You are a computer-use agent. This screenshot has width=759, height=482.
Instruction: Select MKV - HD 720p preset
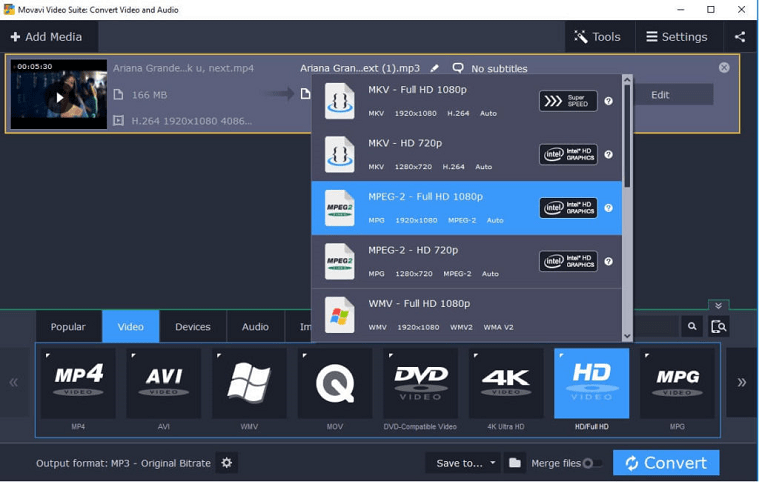coord(467,154)
